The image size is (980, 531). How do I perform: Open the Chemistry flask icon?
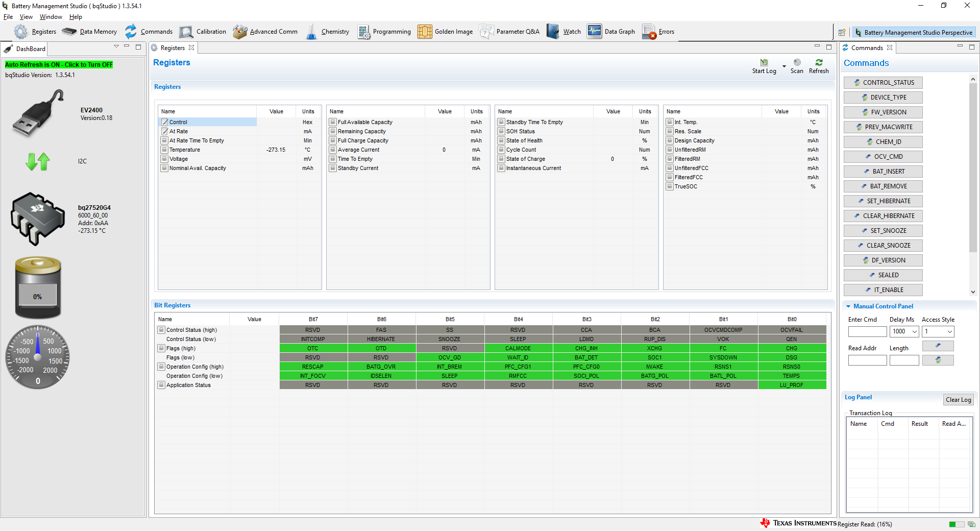tap(311, 32)
